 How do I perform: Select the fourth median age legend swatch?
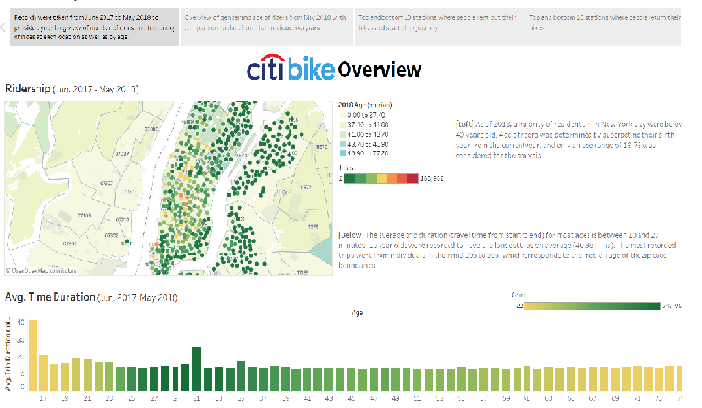tap(343, 144)
